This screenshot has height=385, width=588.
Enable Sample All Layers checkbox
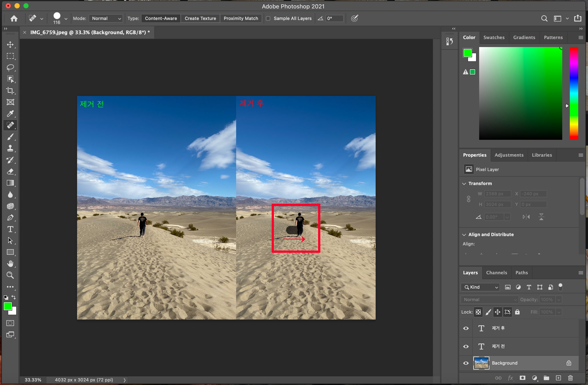(x=268, y=18)
